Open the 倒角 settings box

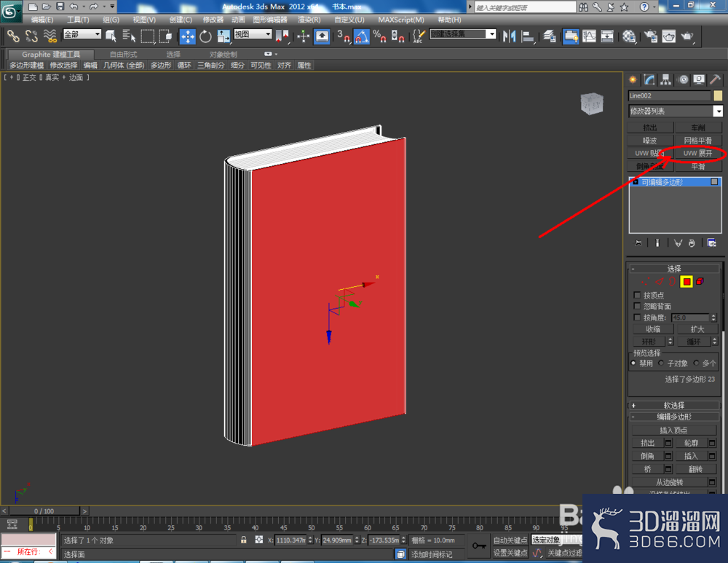coord(668,456)
